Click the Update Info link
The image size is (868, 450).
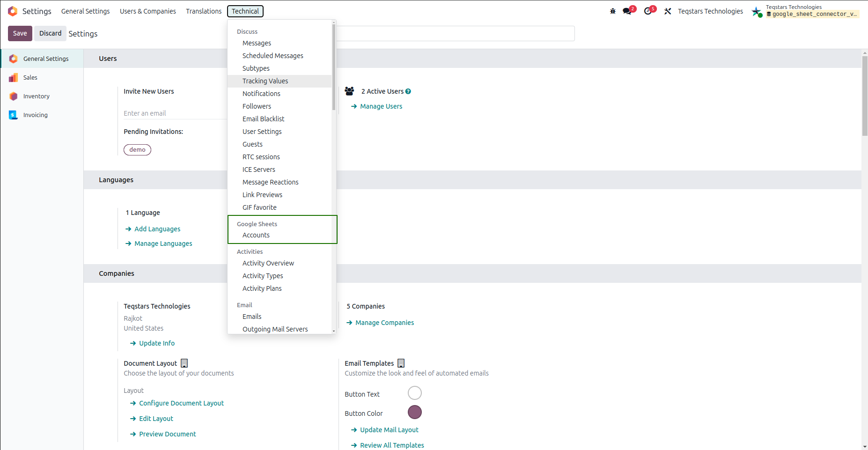tap(152, 343)
